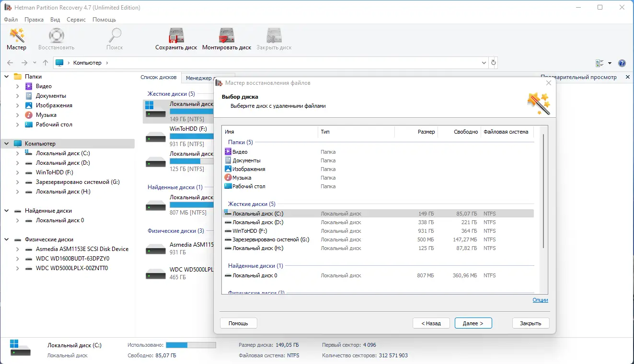The height and width of the screenshot is (364, 634).
Task: Open the Файл menu
Action: (x=11, y=20)
